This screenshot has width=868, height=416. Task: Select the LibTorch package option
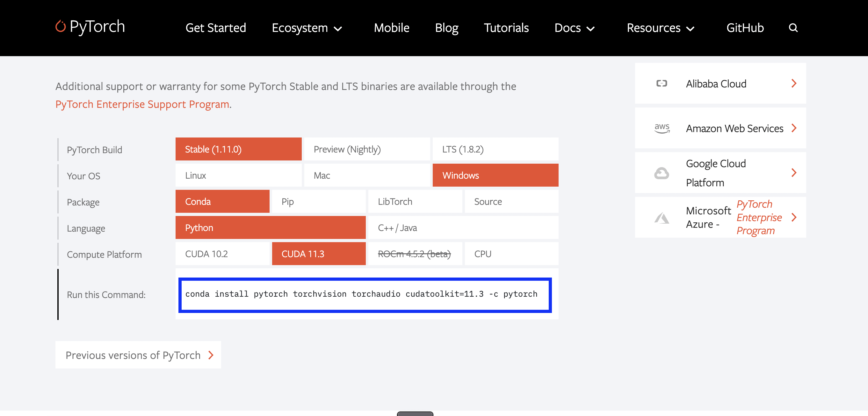(x=415, y=201)
